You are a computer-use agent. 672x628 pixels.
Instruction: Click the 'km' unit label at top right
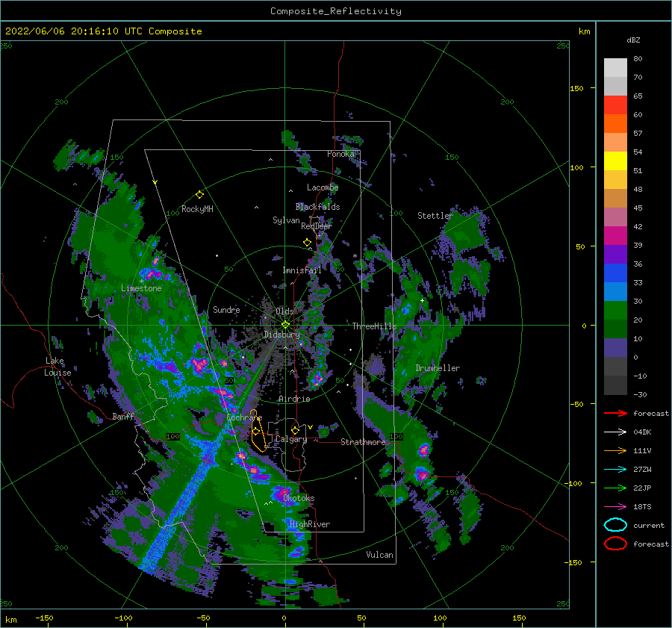(584, 31)
